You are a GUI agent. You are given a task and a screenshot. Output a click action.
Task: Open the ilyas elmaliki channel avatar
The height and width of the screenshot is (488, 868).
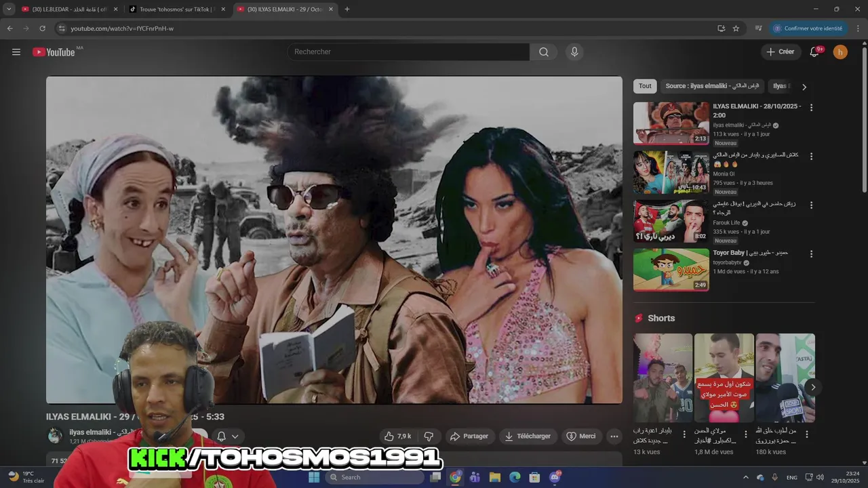55,436
